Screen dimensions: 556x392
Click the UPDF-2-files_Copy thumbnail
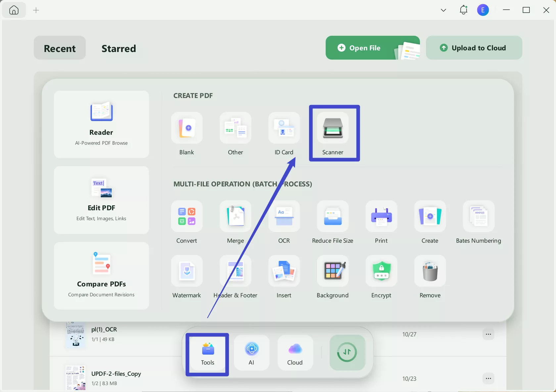tap(75, 377)
